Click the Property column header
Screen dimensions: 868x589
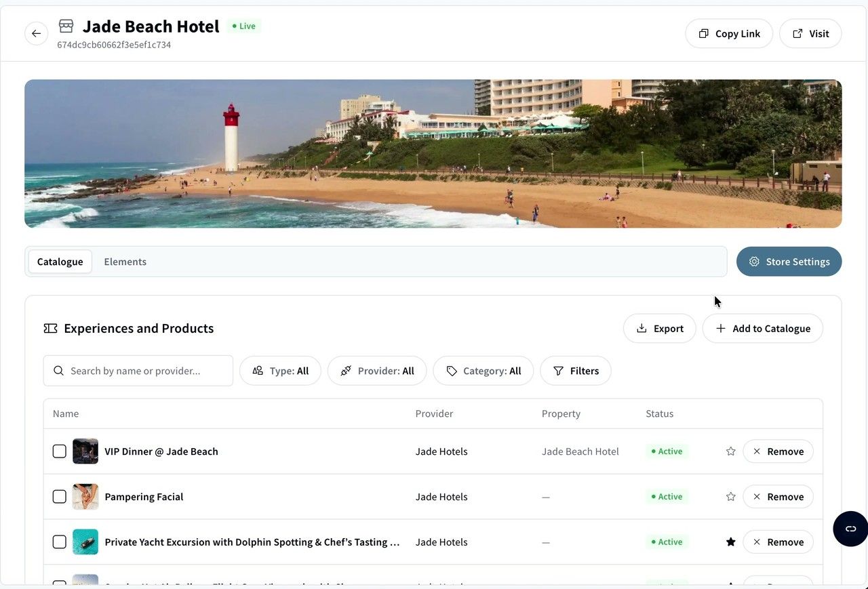tap(561, 413)
